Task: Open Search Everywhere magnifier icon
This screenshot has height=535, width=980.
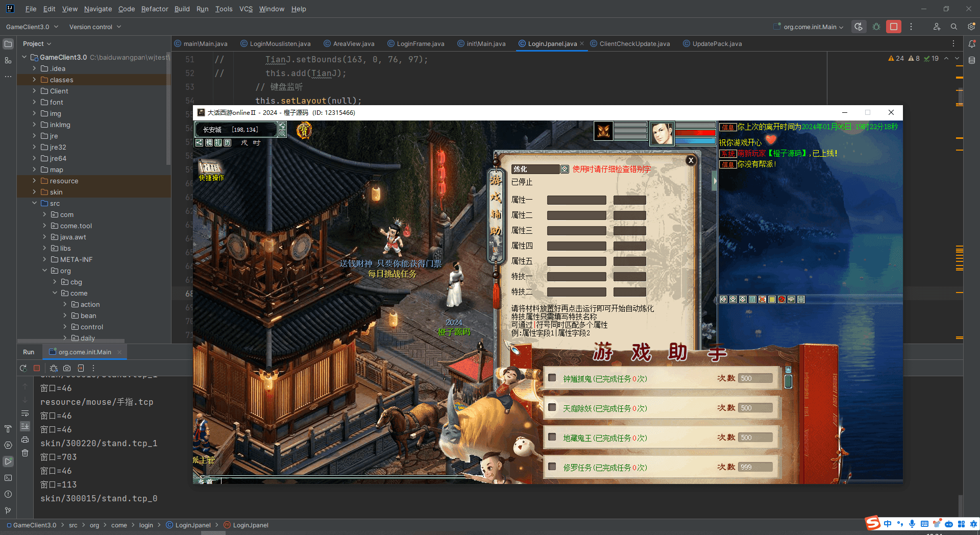Action: [x=953, y=27]
